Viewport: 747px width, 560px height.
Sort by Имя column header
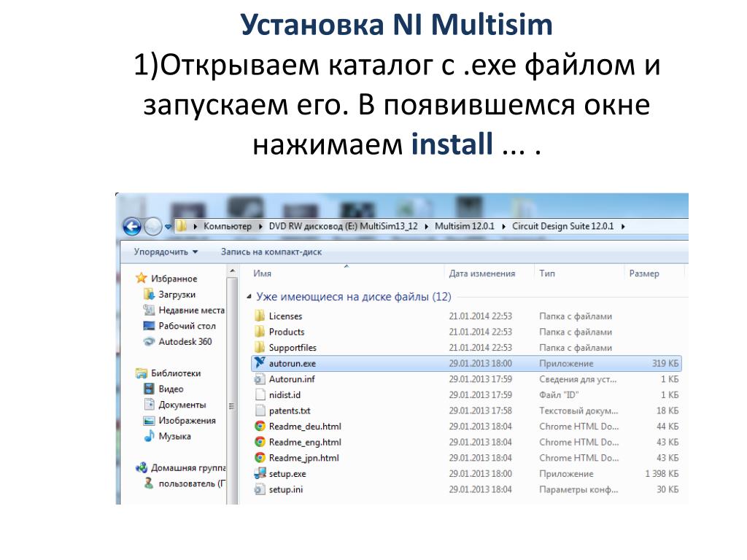click(262, 273)
